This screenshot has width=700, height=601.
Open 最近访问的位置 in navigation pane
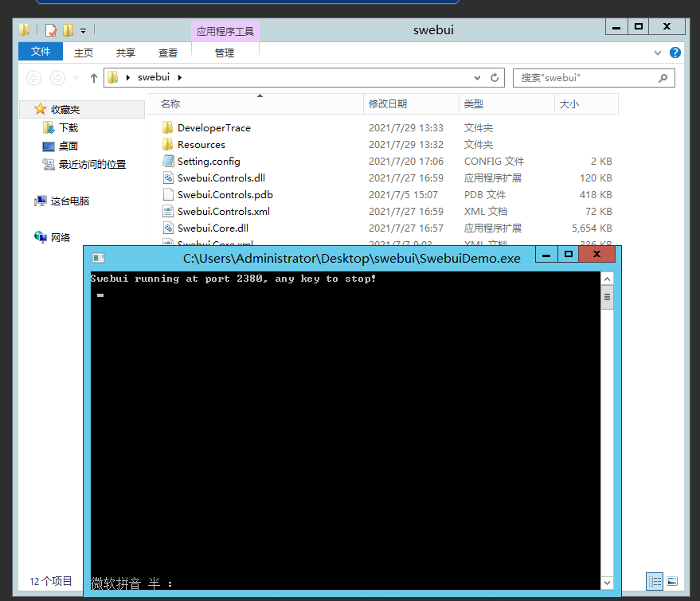(x=92, y=165)
